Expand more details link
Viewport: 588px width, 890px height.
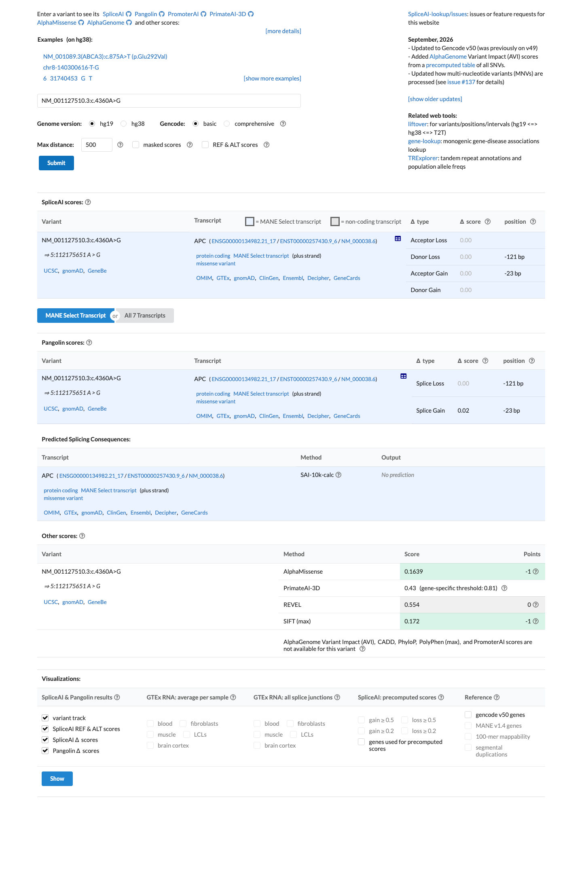point(283,31)
